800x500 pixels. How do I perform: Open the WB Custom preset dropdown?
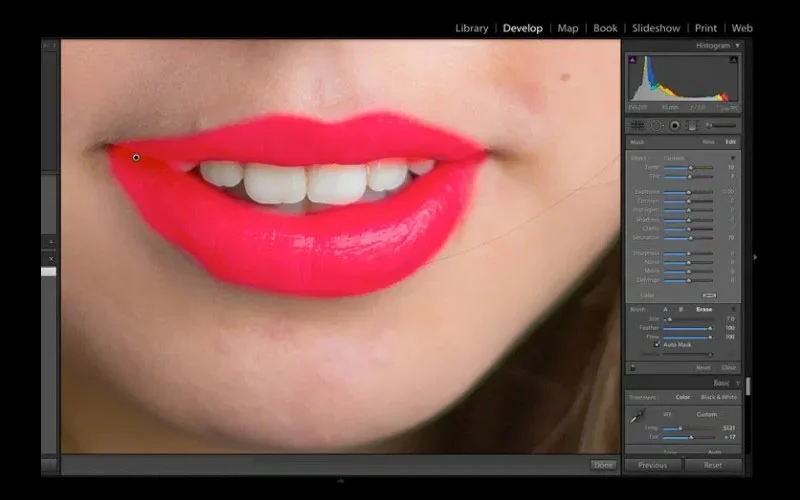(707, 414)
